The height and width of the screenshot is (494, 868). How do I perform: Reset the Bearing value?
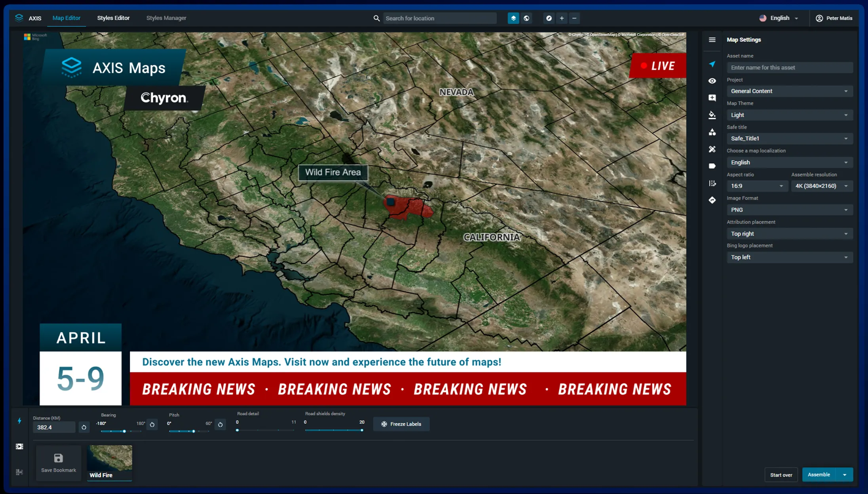pyautogui.click(x=152, y=424)
